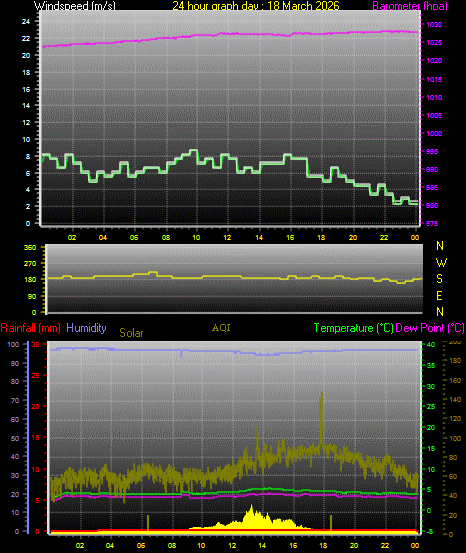
Task: Click the "995" barometer scale value
Action: [432, 151]
